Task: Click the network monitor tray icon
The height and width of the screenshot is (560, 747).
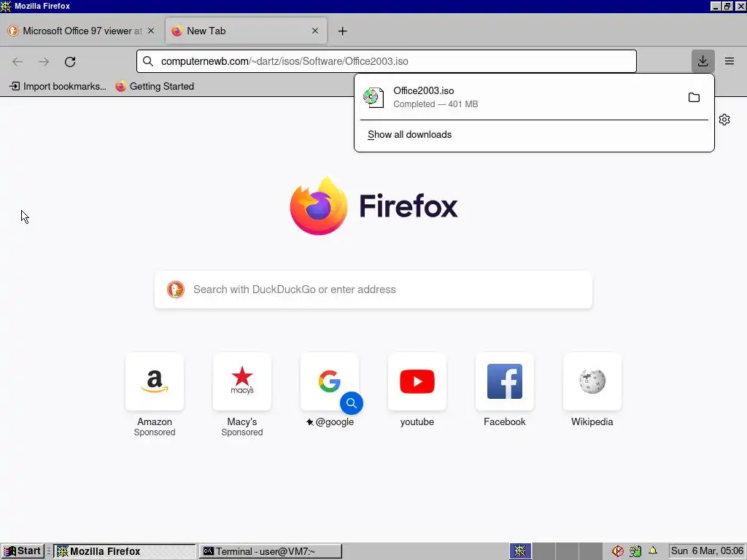Action: pos(635,551)
